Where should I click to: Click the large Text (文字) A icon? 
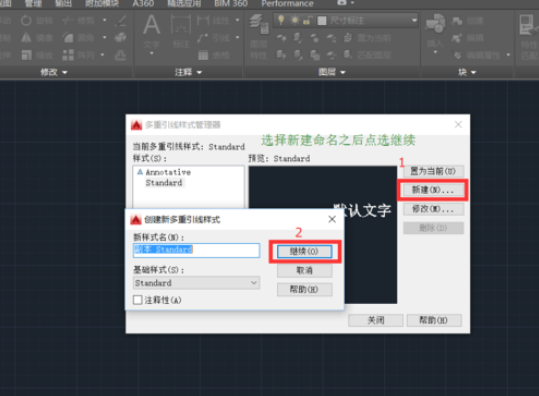(151, 25)
